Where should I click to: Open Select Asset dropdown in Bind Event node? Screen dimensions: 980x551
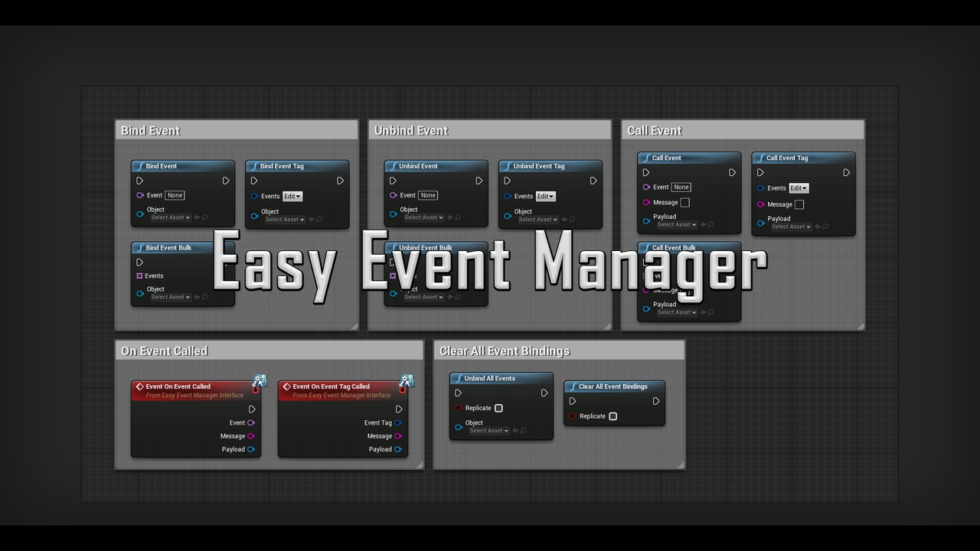click(170, 217)
